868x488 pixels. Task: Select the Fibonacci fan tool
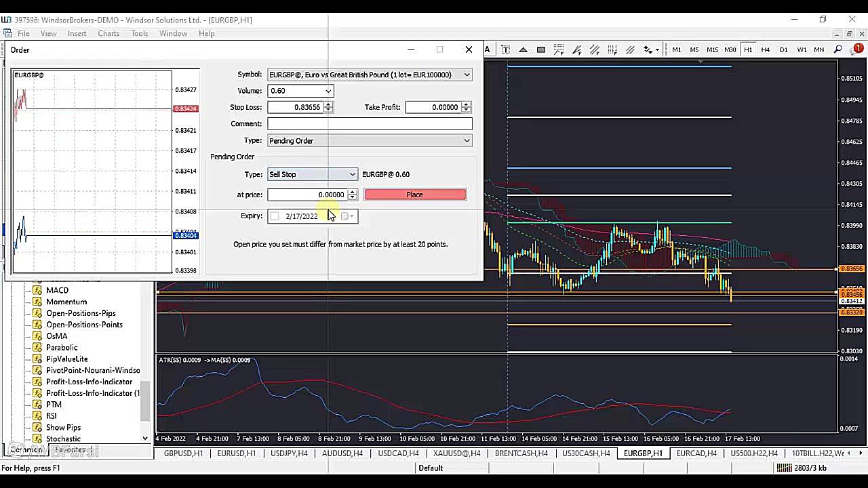tap(576, 49)
